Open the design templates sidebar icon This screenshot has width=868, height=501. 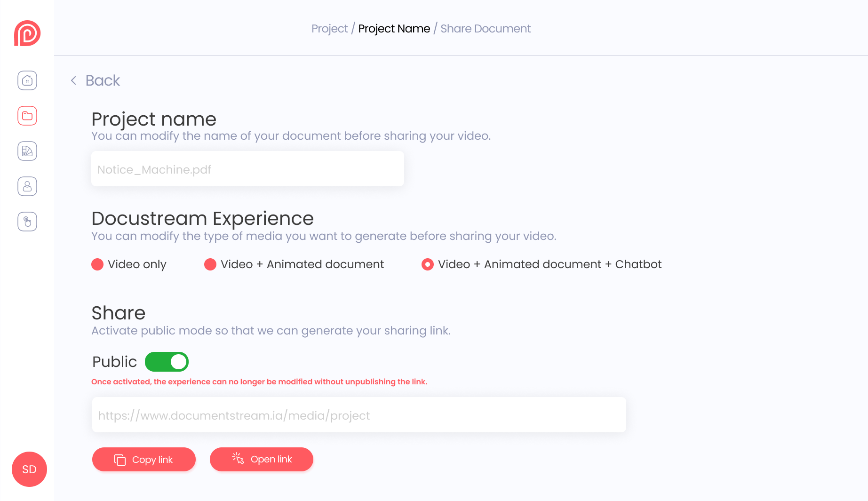(27, 151)
